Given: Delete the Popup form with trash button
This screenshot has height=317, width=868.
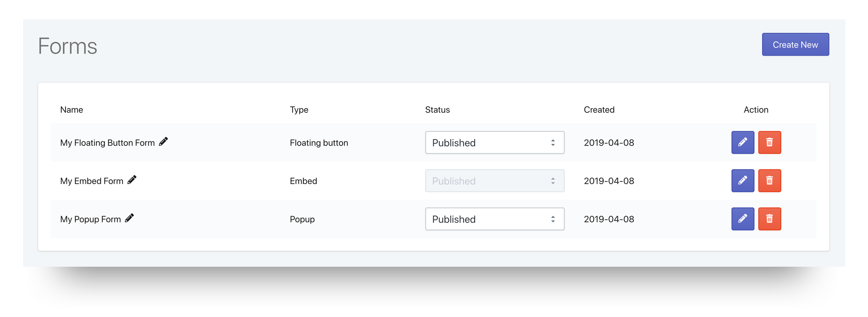Looking at the screenshot, I should (769, 219).
